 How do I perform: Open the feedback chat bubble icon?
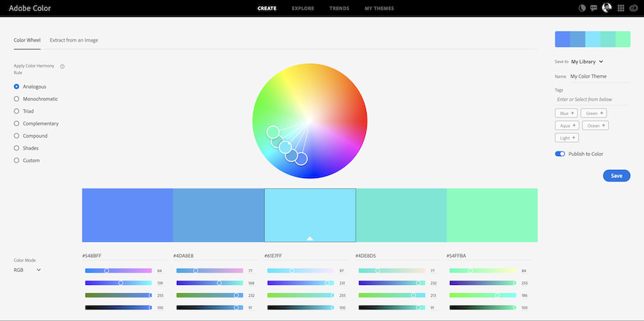(594, 8)
